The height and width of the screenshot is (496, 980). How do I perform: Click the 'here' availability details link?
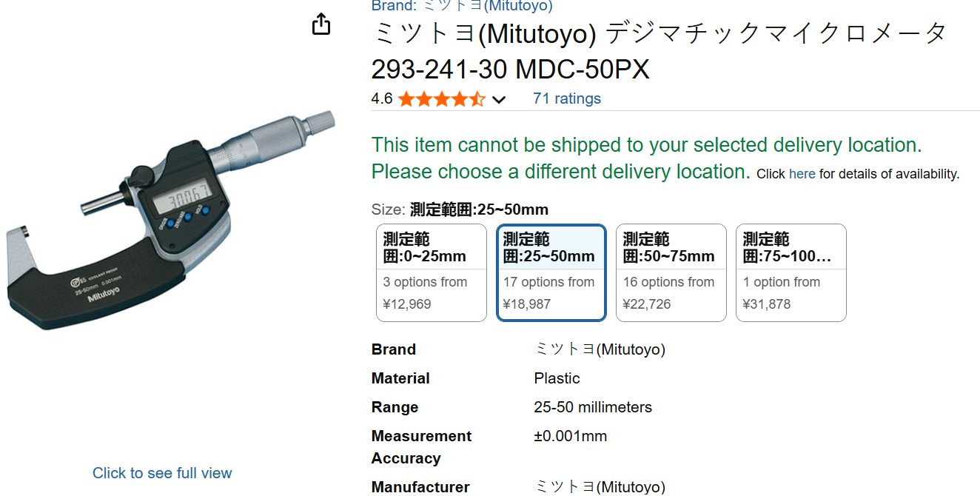click(802, 174)
